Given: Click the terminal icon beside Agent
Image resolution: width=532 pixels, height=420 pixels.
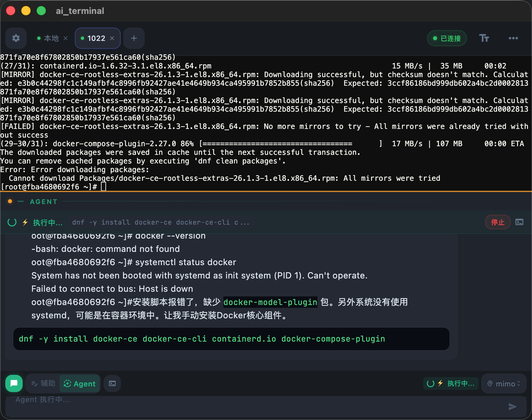Looking at the screenshot, I should pos(112,383).
